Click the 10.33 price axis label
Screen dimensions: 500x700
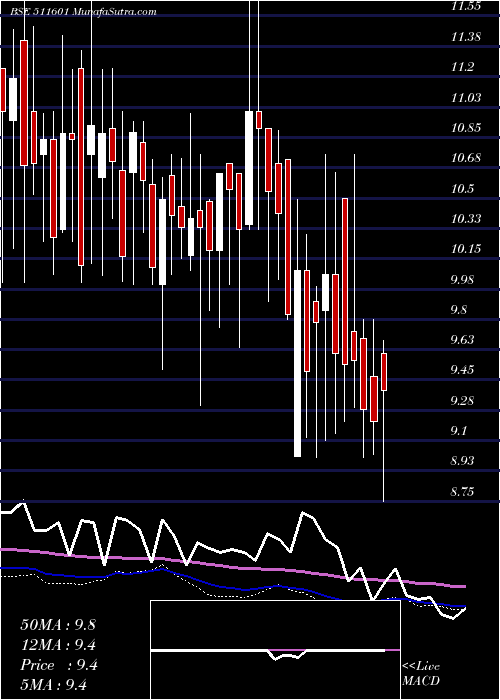[466, 218]
